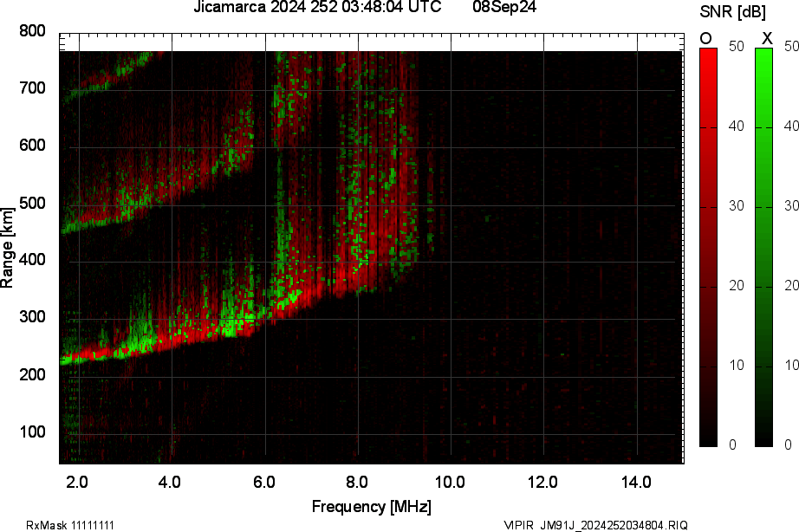Click the VIPIR RIQ filename label
799x532 pixels.
pos(596,525)
